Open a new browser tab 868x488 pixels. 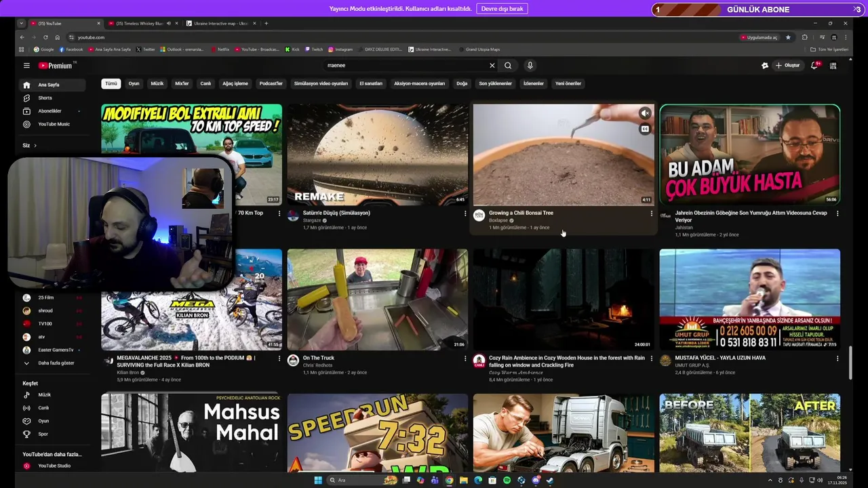(x=266, y=24)
